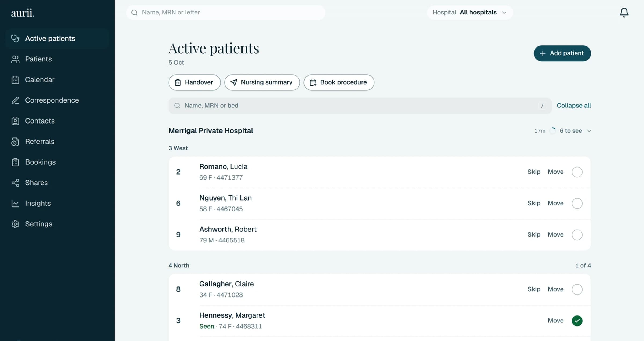Click the Collapse all link
The width and height of the screenshot is (644, 341).
574,106
